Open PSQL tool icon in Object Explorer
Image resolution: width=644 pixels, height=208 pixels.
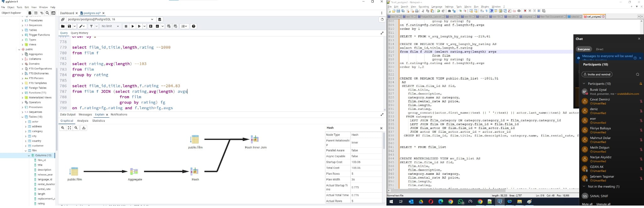point(53,13)
